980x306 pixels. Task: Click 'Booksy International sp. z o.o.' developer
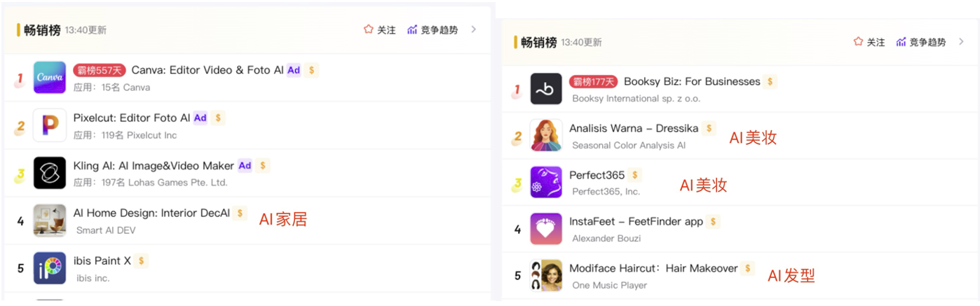(636, 99)
